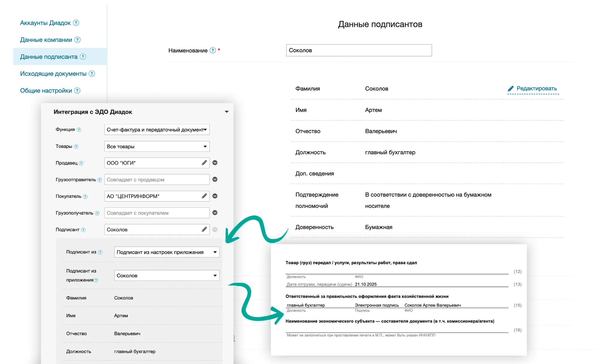Image resolution: width=598 pixels, height=364 pixels.
Task: Toggle round arrow button beside Покупатель field
Action: pyautogui.click(x=215, y=196)
